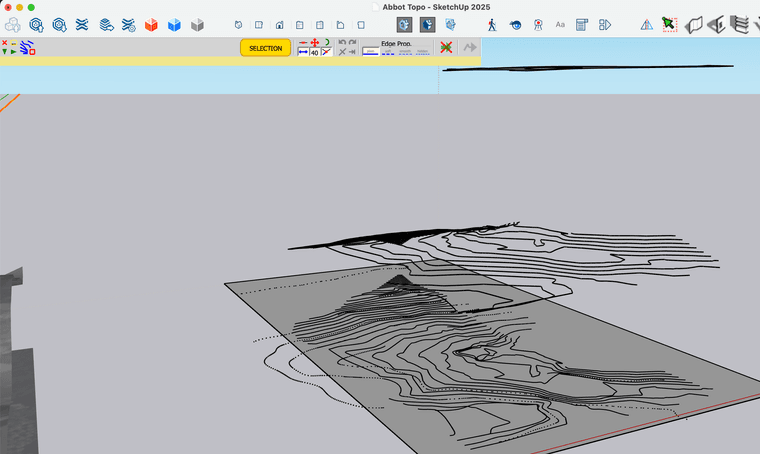Activate the Look Around eye tool

516,24
